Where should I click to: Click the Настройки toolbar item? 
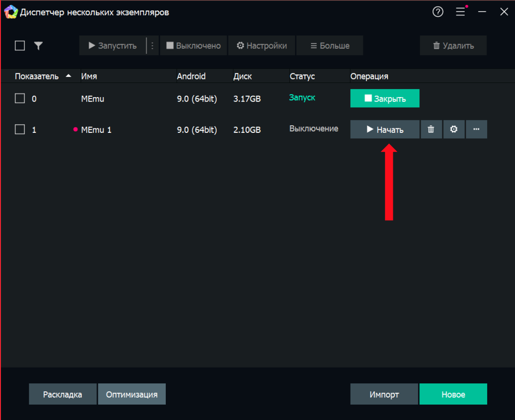pos(261,46)
